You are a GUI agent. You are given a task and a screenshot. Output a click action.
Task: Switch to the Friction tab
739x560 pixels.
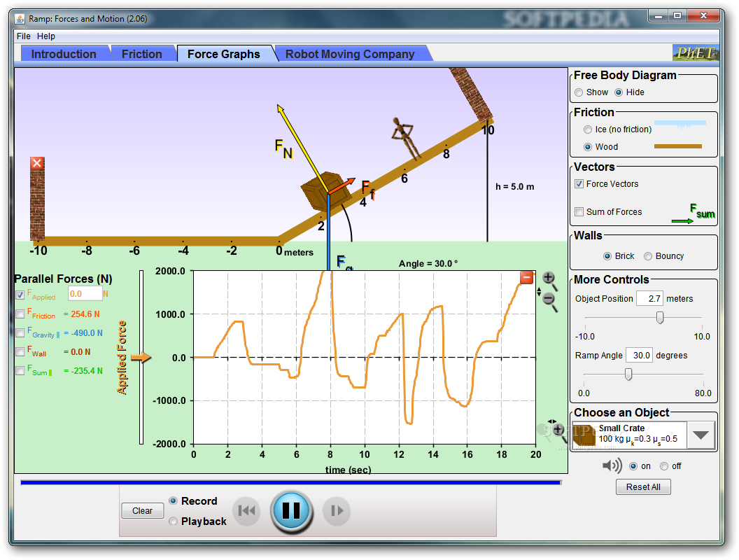pos(142,54)
